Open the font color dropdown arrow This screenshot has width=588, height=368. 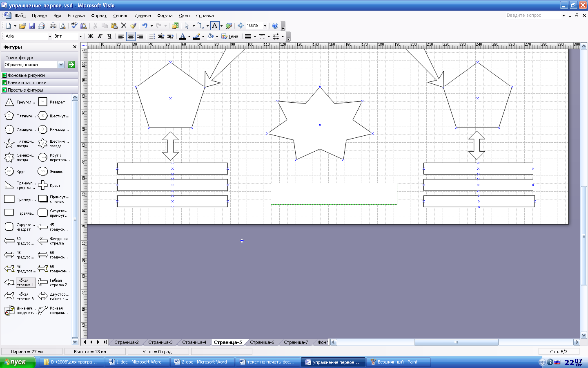[189, 36]
